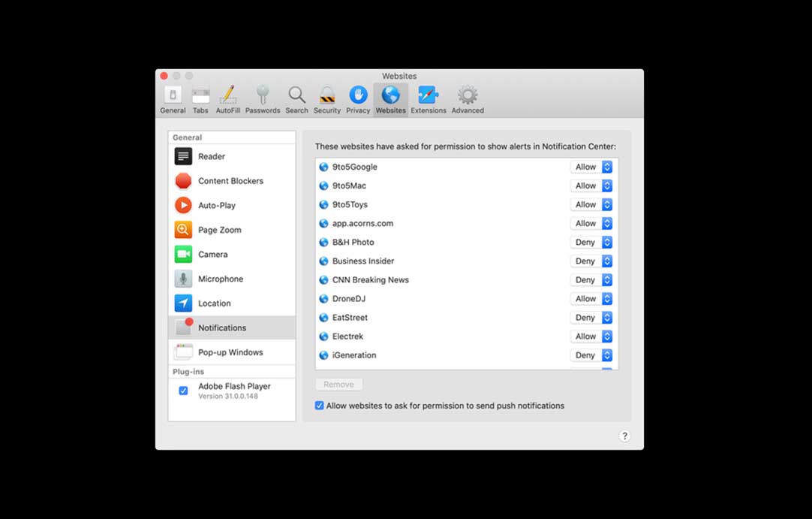812x519 pixels.
Task: Click the globe icon beside CNN Breaking News
Action: pyautogui.click(x=323, y=280)
